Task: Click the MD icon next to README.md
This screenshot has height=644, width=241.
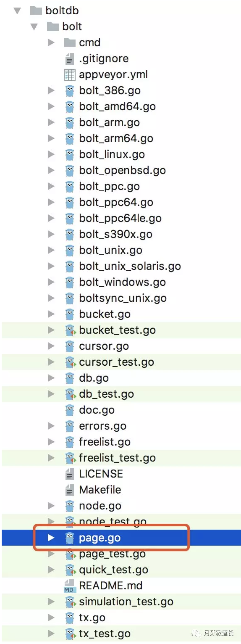Action: tap(69, 586)
